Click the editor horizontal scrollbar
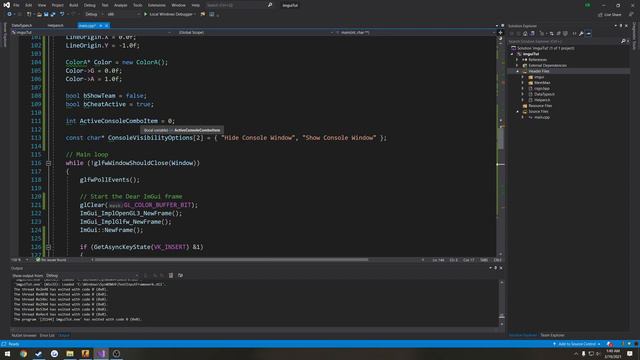The image size is (640, 360). pyautogui.click(x=231, y=260)
